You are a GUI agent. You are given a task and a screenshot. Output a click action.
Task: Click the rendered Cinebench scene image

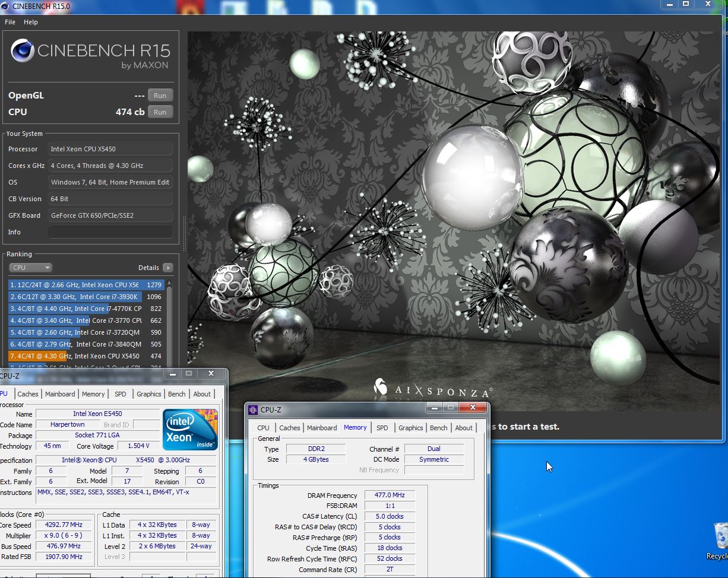click(455, 221)
